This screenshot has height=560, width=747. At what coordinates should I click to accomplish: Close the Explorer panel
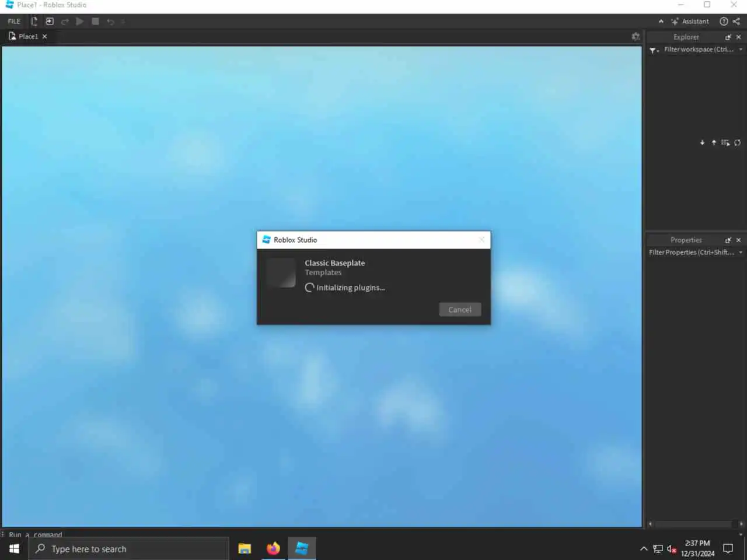pos(738,37)
